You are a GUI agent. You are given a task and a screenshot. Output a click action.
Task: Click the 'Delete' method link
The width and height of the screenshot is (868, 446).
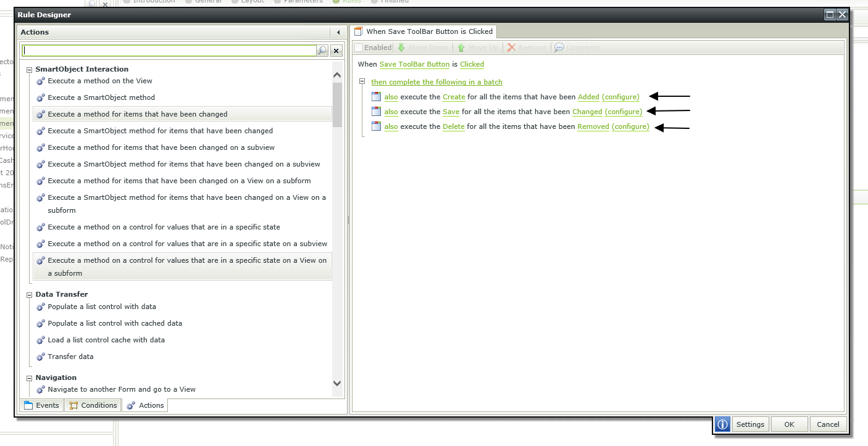pos(453,126)
